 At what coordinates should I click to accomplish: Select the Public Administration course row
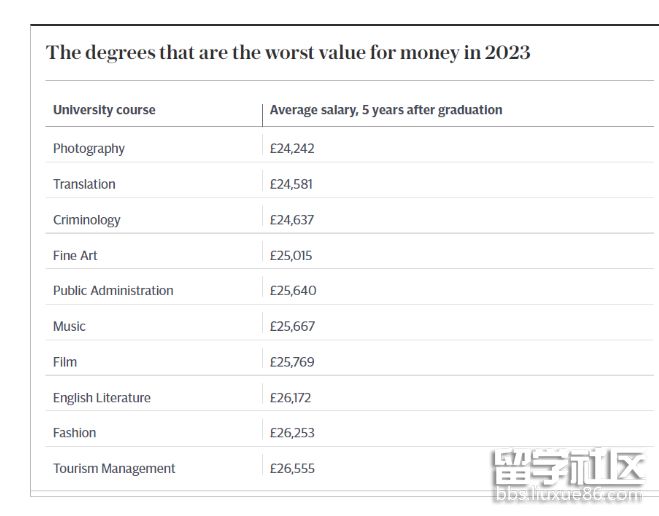[x=113, y=291]
